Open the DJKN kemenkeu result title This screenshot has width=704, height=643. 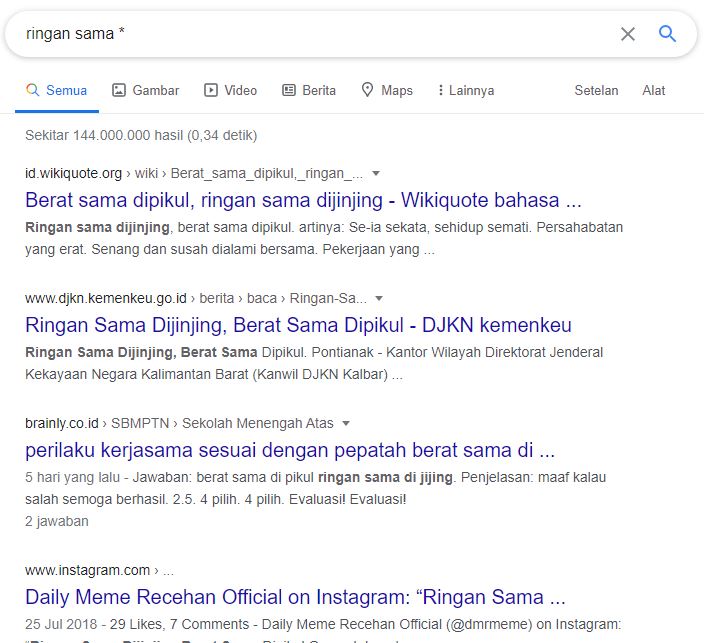click(x=298, y=325)
